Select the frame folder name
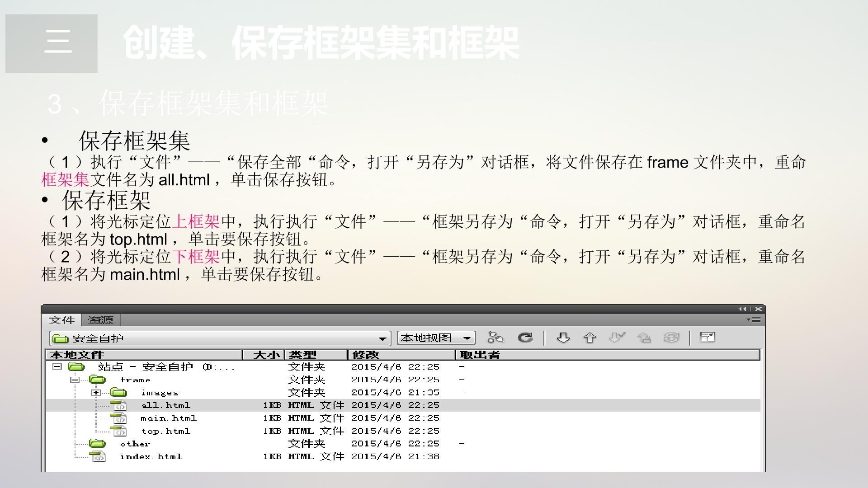The width and height of the screenshot is (868, 488). pyautogui.click(x=135, y=380)
